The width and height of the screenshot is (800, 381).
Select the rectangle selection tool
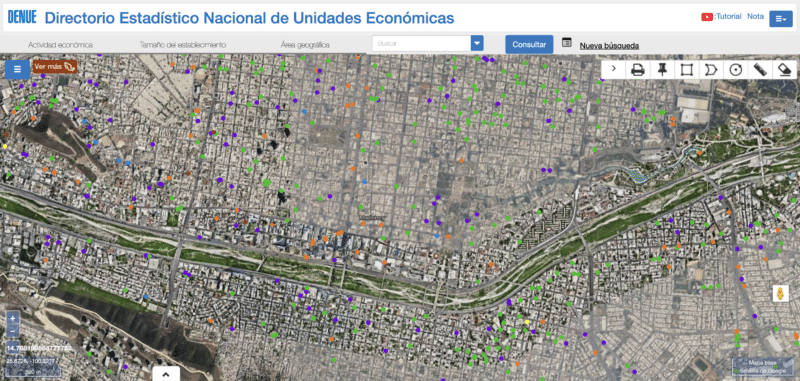[686, 69]
